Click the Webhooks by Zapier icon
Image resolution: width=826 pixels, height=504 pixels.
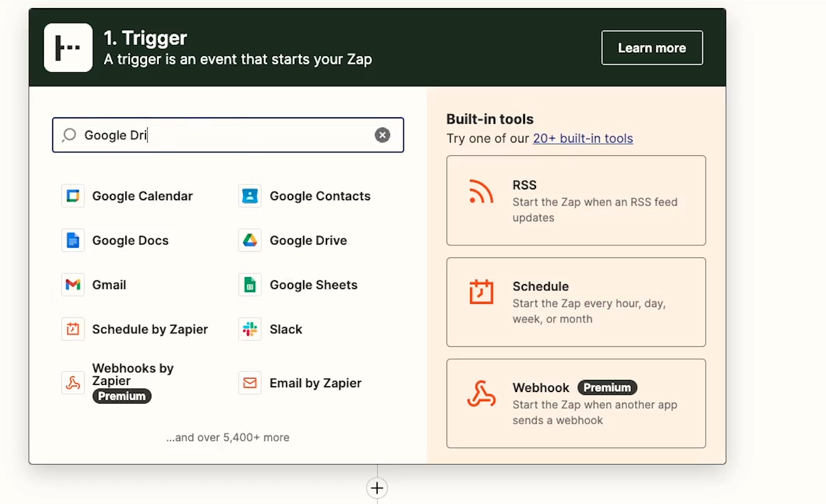(x=73, y=383)
